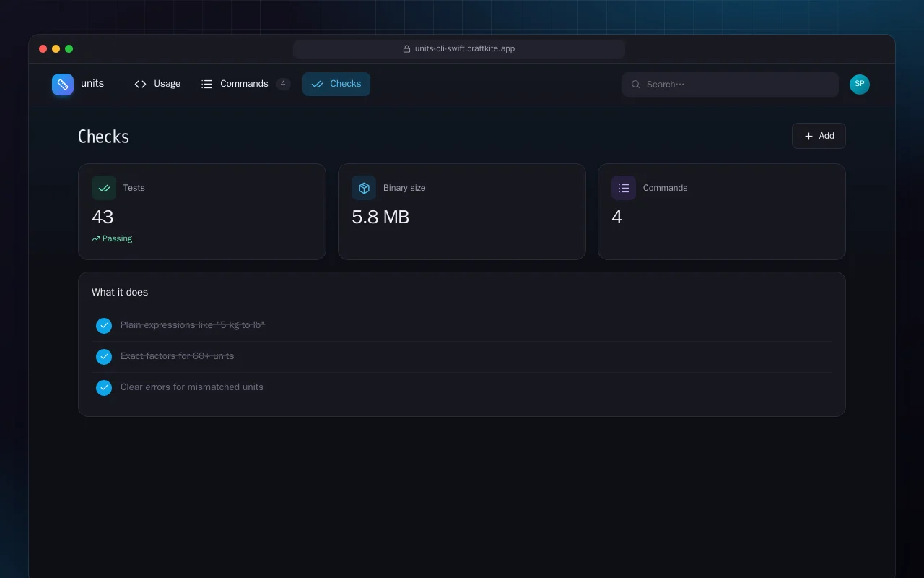This screenshot has width=924, height=578.
Task: Open the Usage tab
Action: click(157, 84)
